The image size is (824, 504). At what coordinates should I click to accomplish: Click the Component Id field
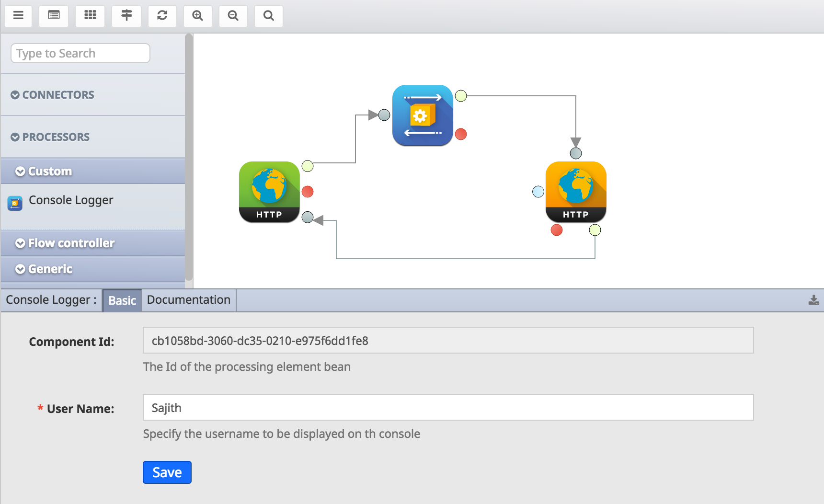448,340
